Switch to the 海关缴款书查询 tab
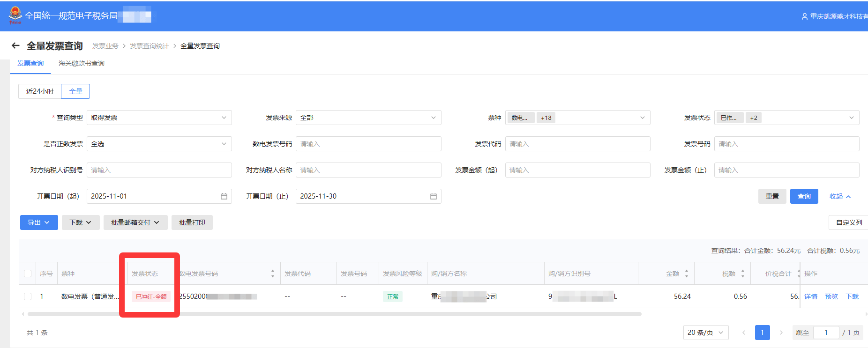Image resolution: width=868 pixels, height=348 pixels. click(81, 63)
